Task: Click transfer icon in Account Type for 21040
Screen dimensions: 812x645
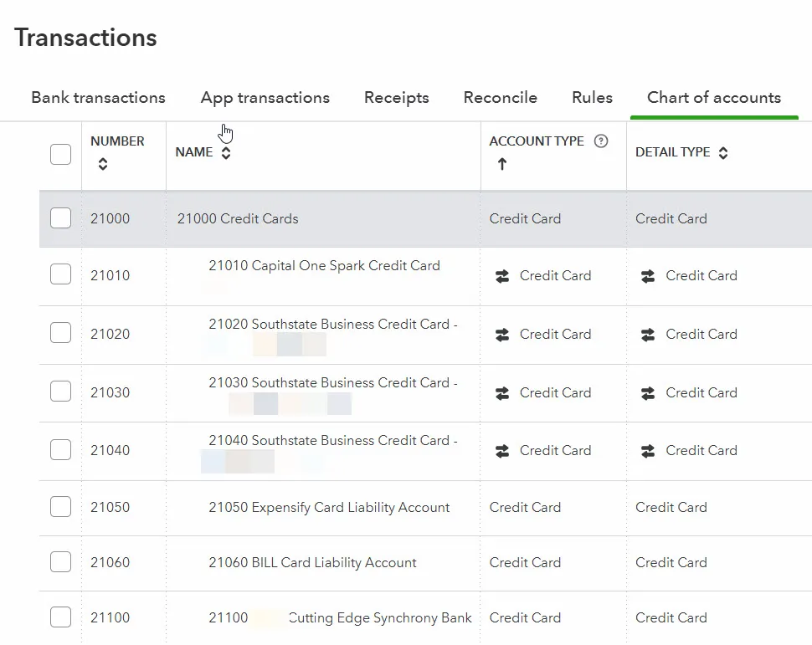Action: [x=502, y=451]
